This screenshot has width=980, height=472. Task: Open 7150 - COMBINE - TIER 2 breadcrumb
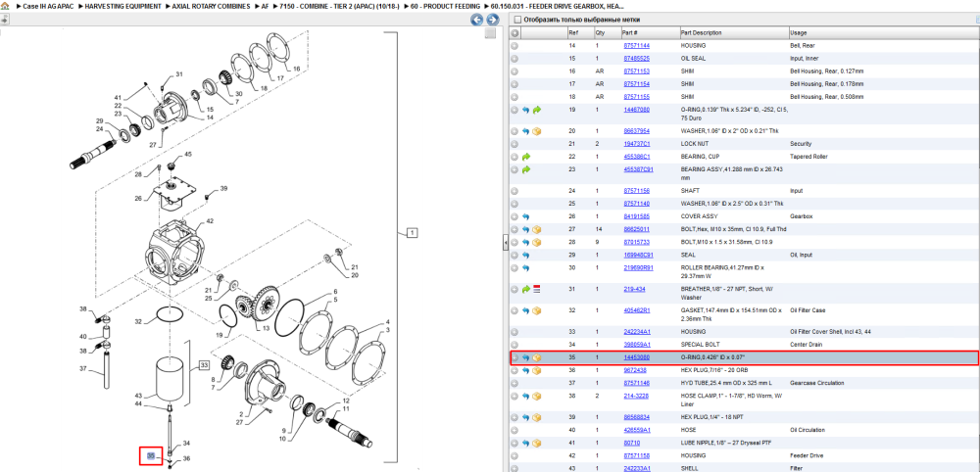(x=337, y=6)
